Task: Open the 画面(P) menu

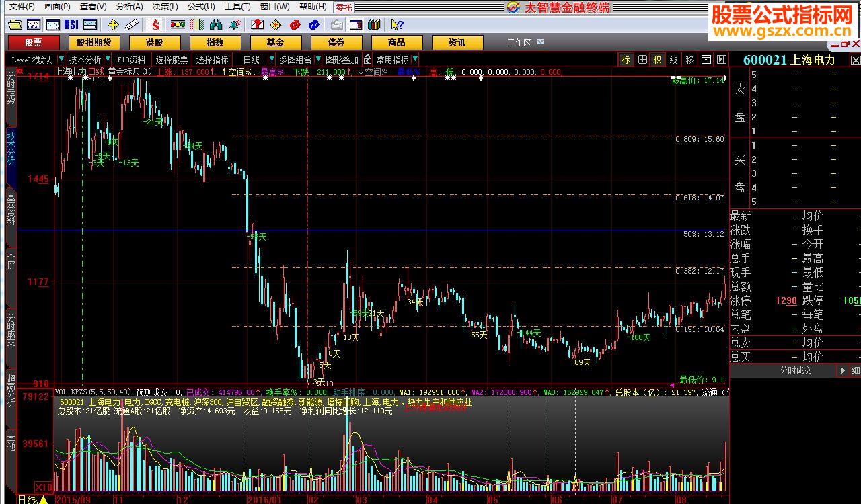Action: pyautogui.click(x=57, y=7)
